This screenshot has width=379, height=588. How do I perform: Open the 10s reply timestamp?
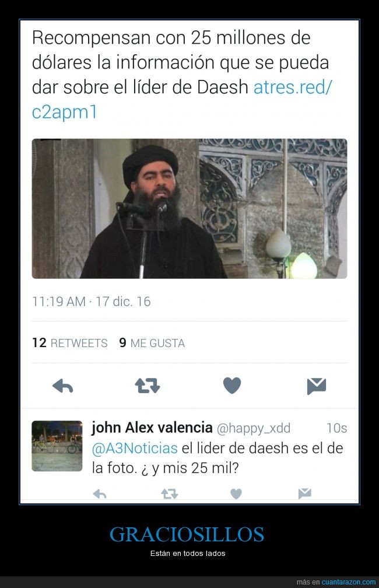click(x=336, y=428)
